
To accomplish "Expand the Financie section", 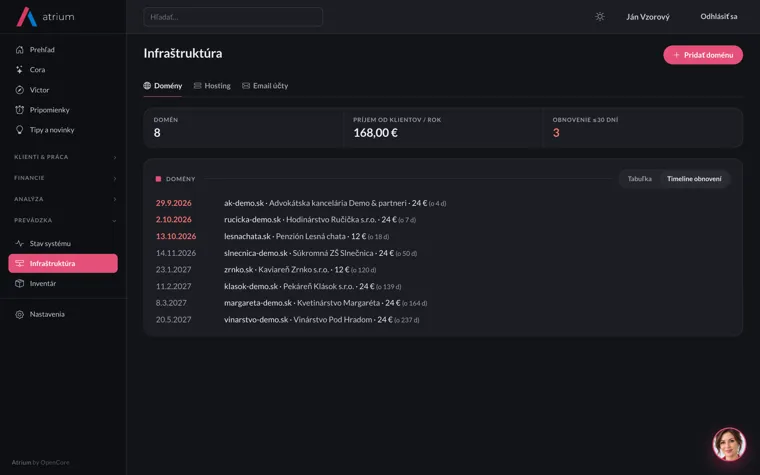I will point(63,178).
